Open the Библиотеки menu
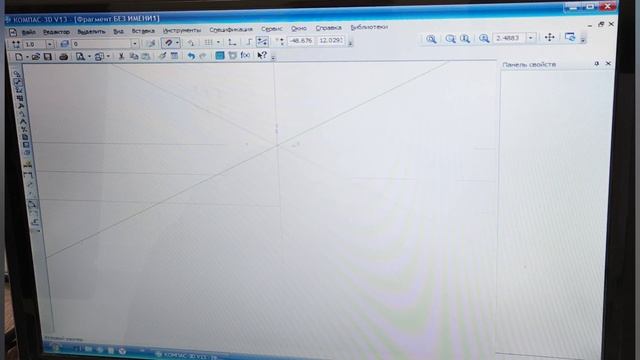 (369, 27)
